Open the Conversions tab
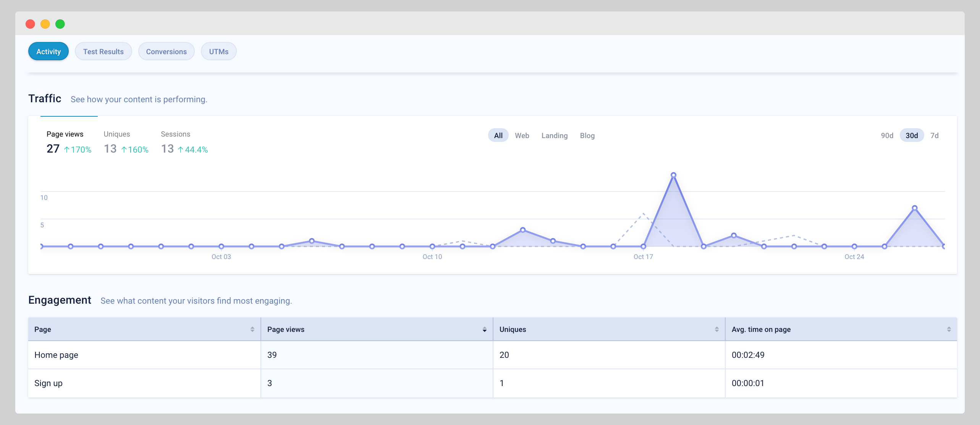Screen dimensions: 980x425 point(166,51)
